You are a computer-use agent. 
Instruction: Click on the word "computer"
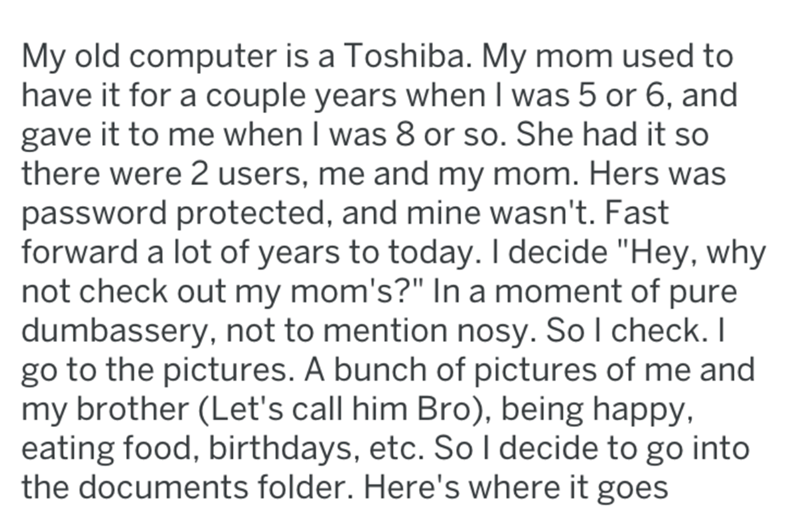tap(199, 57)
